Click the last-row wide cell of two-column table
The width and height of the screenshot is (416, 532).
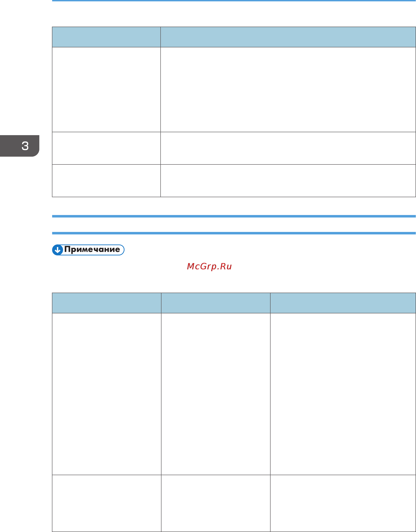[288, 180]
